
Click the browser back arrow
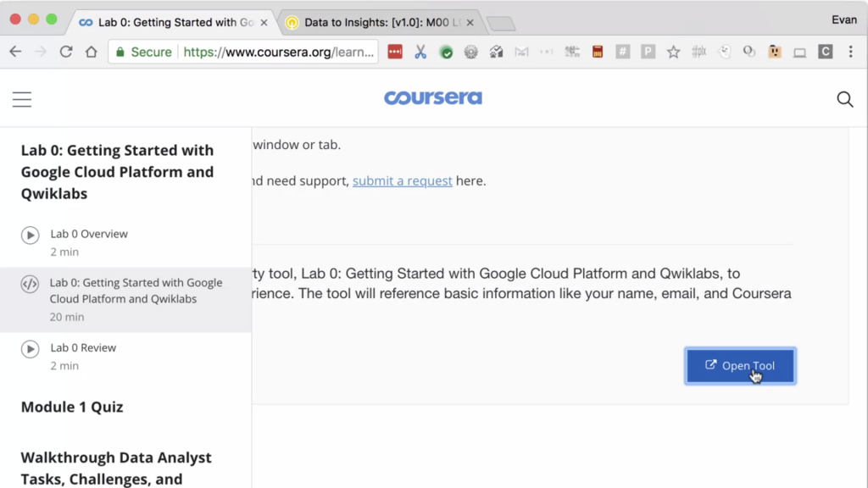pos(15,52)
